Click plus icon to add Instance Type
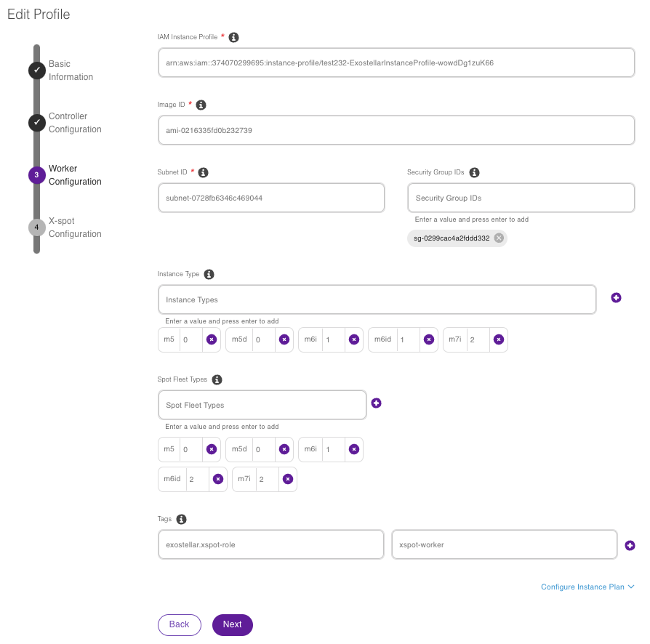The width and height of the screenshot is (650, 644). coord(616,298)
